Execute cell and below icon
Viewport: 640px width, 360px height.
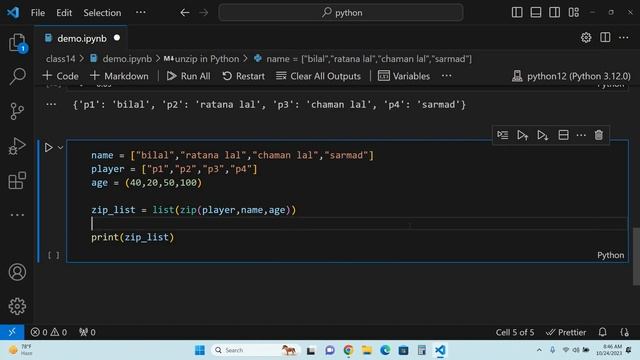(542, 135)
